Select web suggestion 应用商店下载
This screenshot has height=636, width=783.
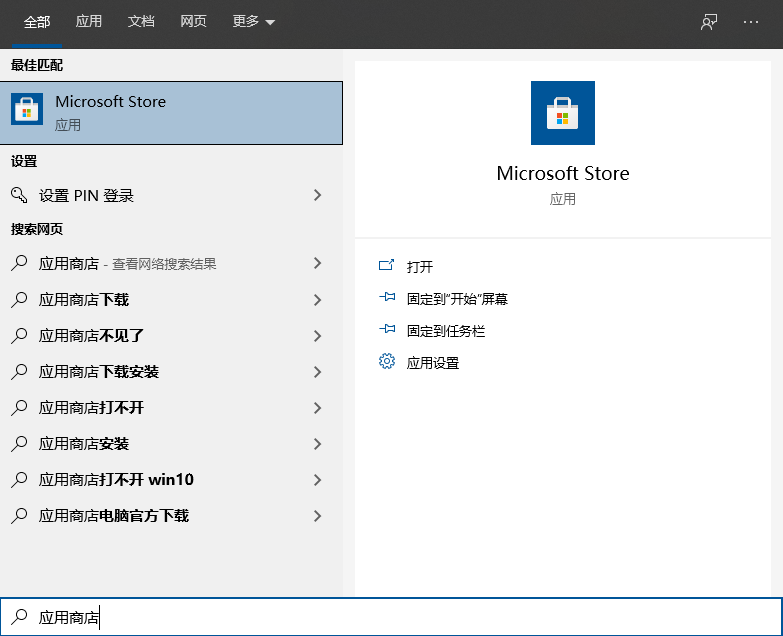171,300
